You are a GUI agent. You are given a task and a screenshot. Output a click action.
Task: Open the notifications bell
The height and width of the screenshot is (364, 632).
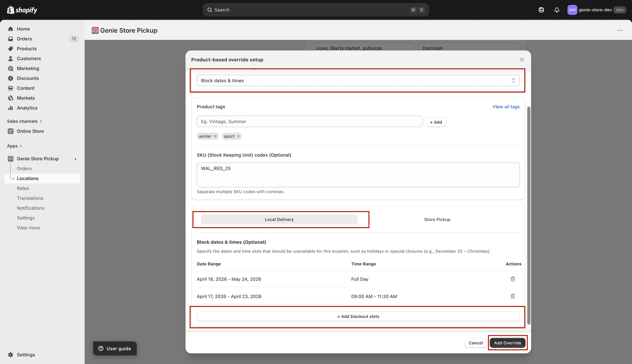[x=557, y=10]
